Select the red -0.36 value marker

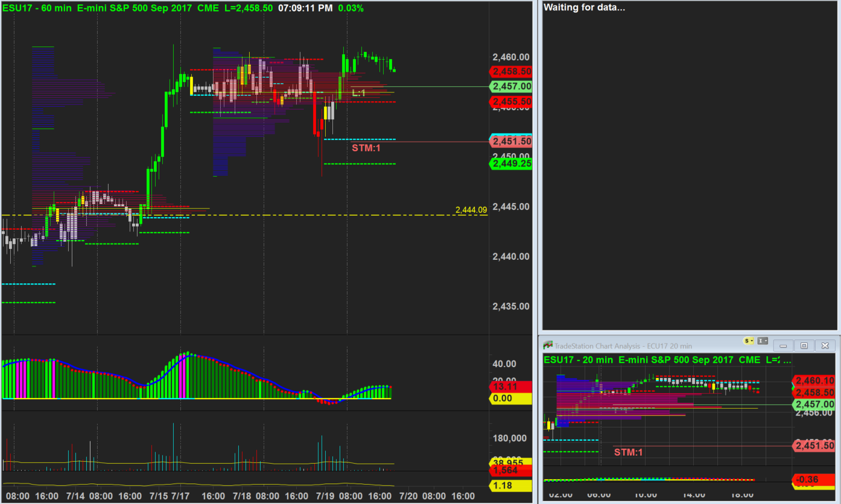click(814, 479)
